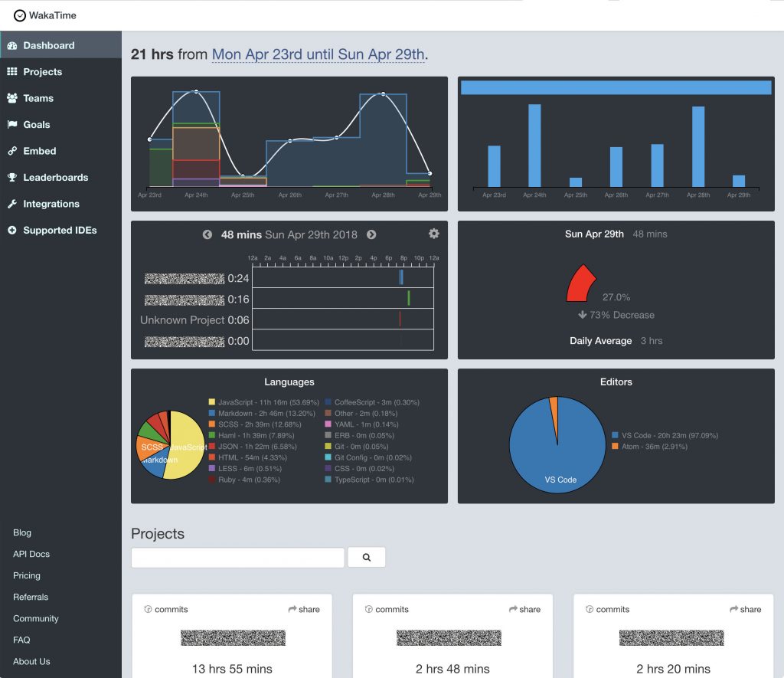Click the Haml - 1h 39m legend entry
This screenshot has height=678, width=784.
point(251,435)
